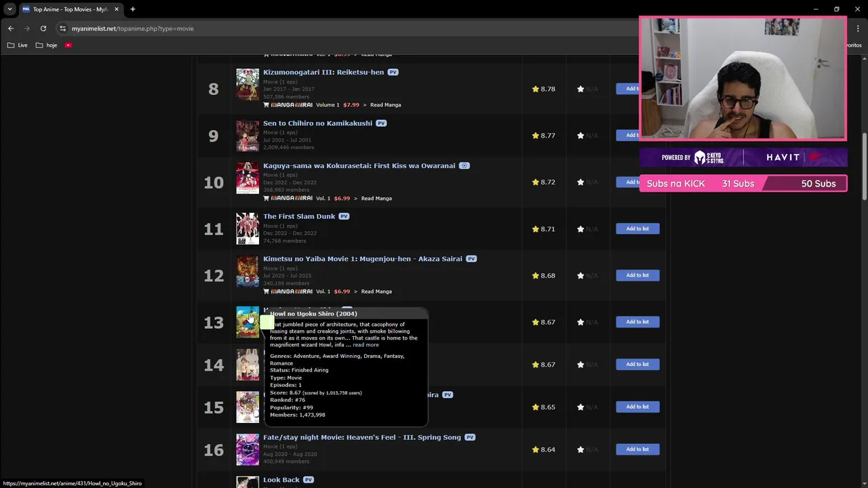Screen dimensions: 868x488
Task: Add The First Slam Dunk to list
Action: (x=637, y=228)
